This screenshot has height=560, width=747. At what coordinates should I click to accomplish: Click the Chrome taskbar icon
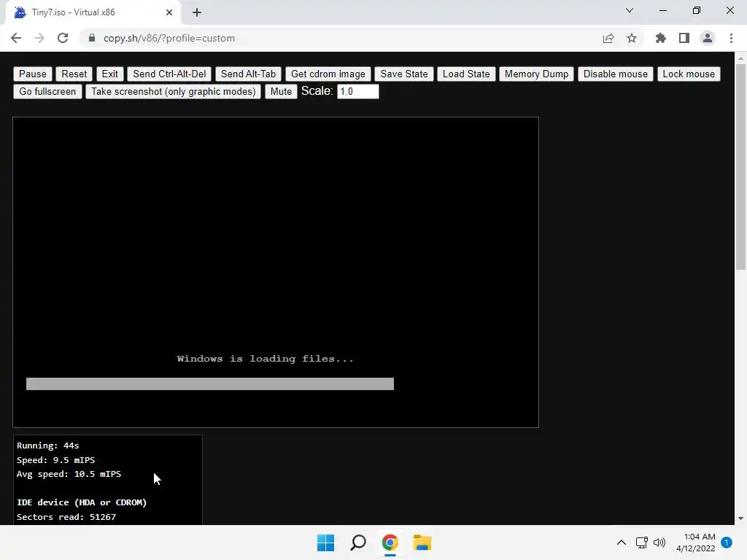point(390,542)
